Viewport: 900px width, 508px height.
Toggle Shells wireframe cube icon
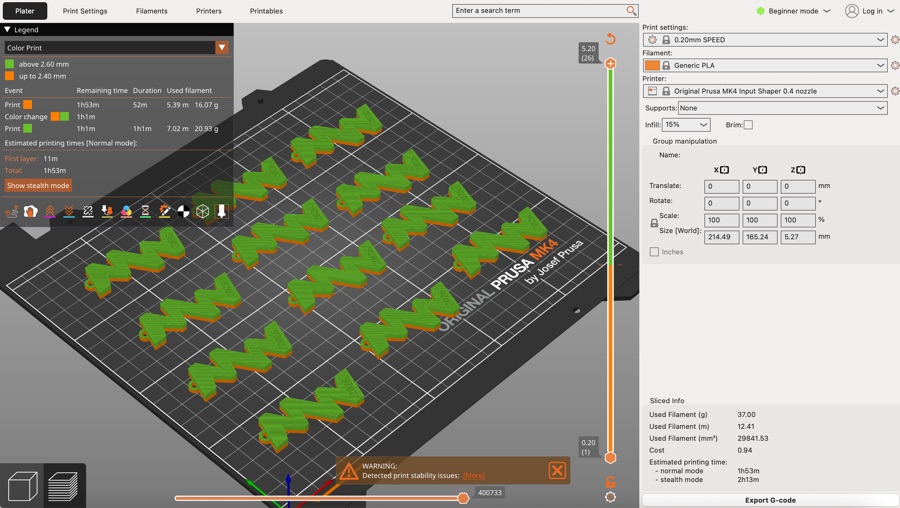click(202, 212)
